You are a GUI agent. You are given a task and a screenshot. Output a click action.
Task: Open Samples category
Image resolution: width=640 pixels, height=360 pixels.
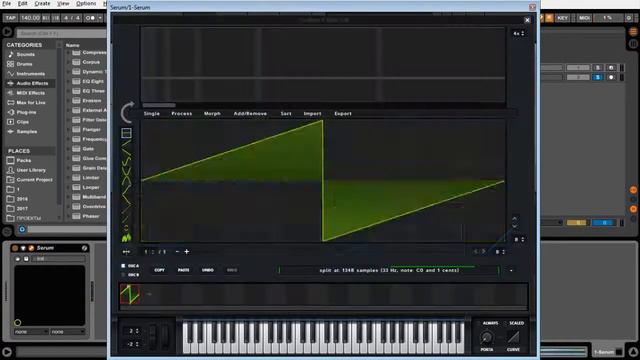pos(27,131)
